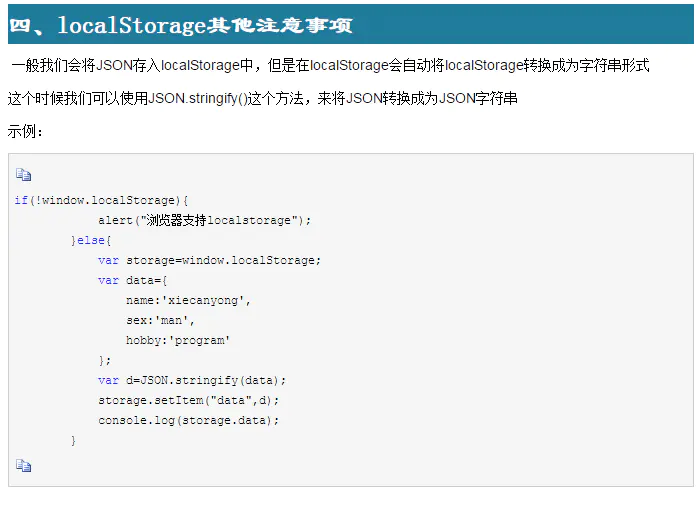Click the '};' line closing the data object
This screenshot has width=696, height=513.
tap(105, 360)
